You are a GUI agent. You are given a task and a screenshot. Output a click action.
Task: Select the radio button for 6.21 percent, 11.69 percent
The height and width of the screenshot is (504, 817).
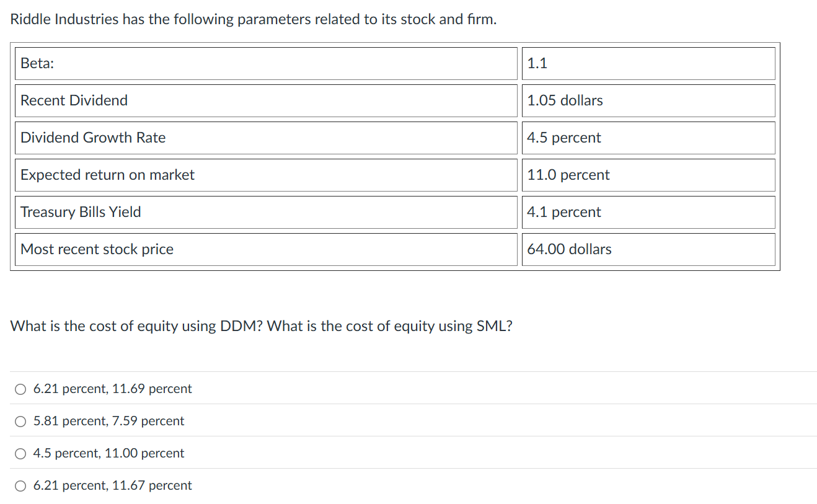[x=20, y=389]
